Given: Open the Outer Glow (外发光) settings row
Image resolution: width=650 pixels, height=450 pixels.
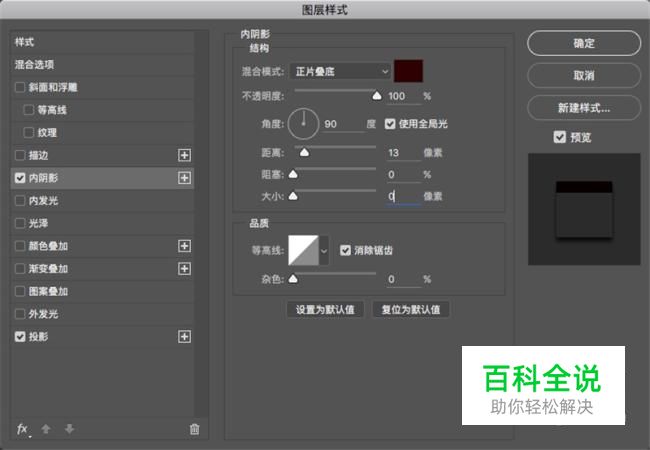Looking at the screenshot, I should (102, 314).
